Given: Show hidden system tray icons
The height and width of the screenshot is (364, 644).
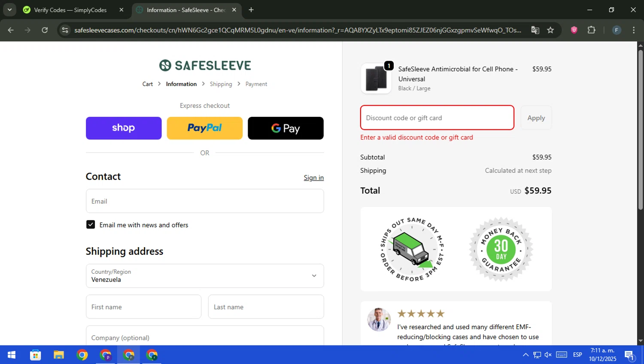Looking at the screenshot, I should [x=526, y=355].
